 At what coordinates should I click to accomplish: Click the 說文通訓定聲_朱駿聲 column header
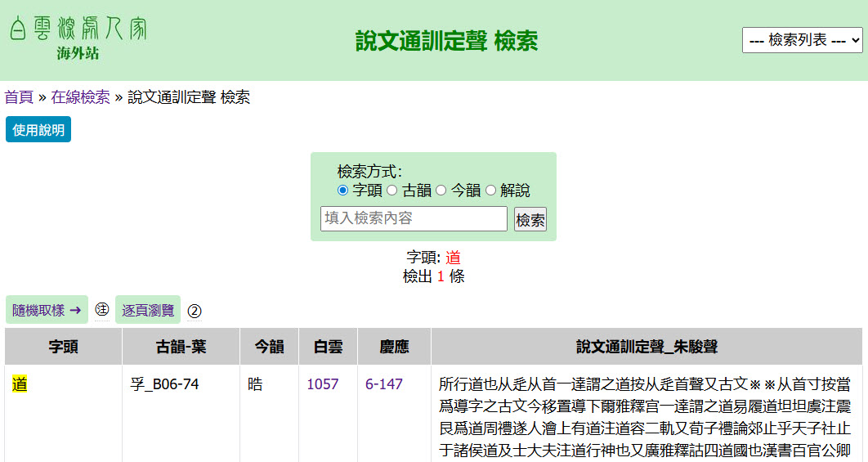click(x=646, y=347)
